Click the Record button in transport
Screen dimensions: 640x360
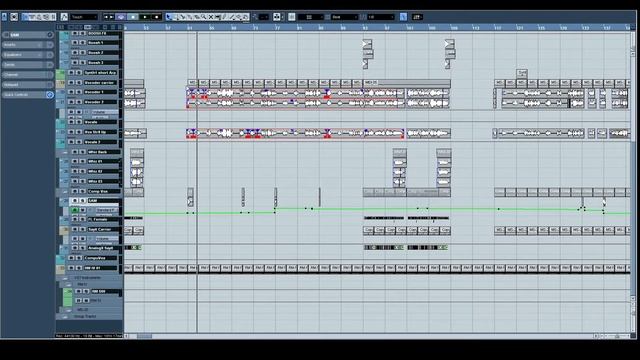[x=157, y=17]
